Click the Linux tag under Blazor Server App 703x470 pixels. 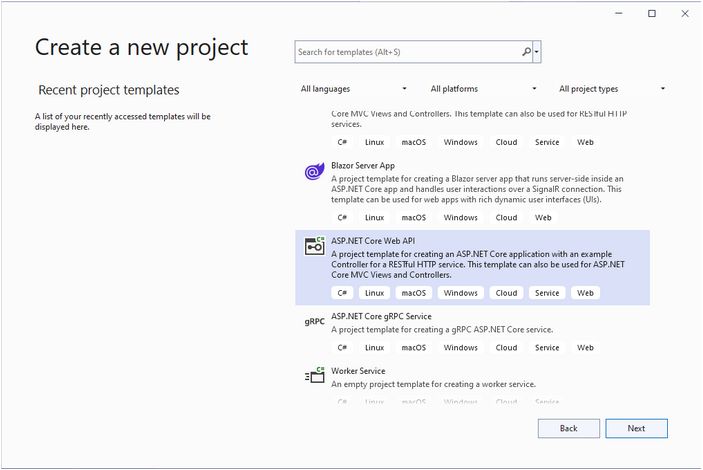point(374,218)
